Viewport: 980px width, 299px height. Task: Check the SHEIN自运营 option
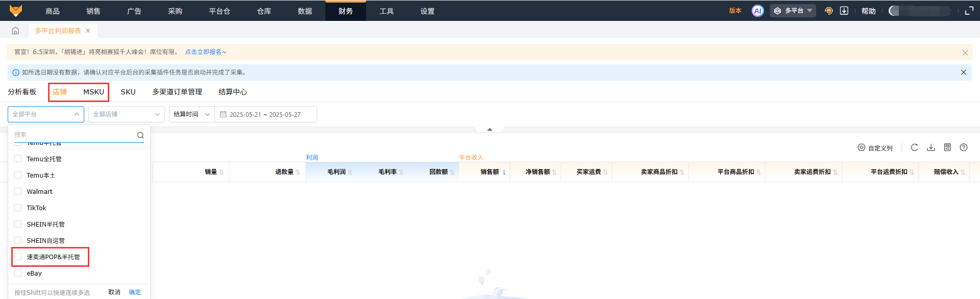18,240
